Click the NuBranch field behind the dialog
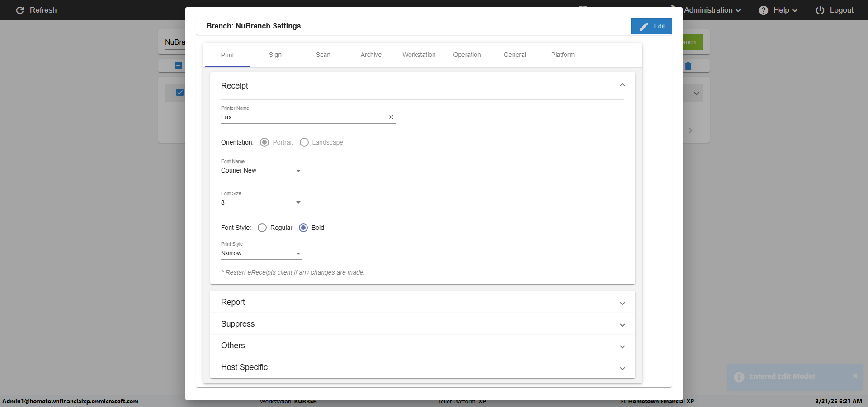 (x=175, y=42)
